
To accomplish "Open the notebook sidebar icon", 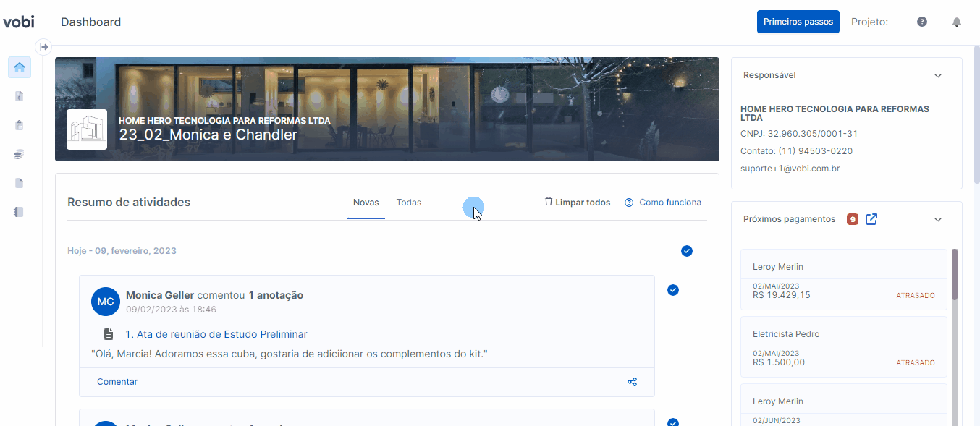I will click(x=20, y=212).
